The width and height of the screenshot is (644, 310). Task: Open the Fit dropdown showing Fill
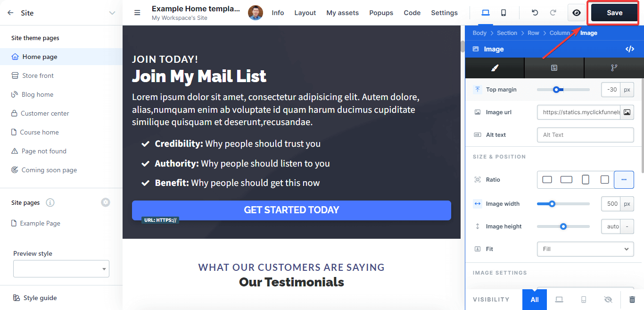(x=585, y=249)
